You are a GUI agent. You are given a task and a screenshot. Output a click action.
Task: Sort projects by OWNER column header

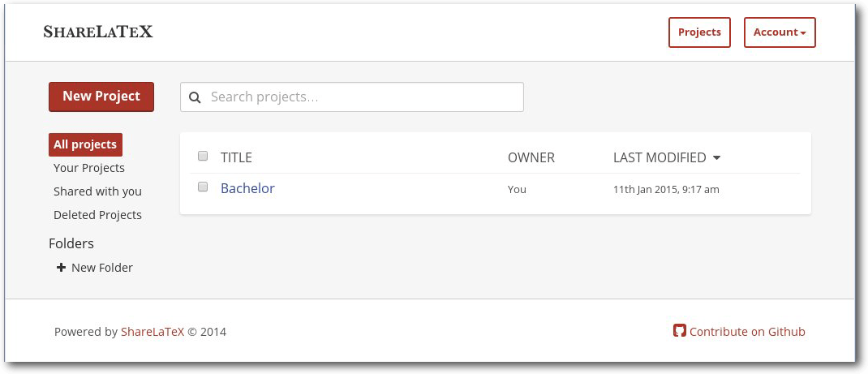coord(531,157)
